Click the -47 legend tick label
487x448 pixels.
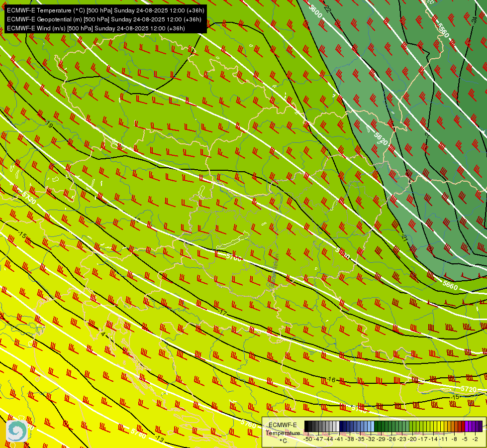319,439
